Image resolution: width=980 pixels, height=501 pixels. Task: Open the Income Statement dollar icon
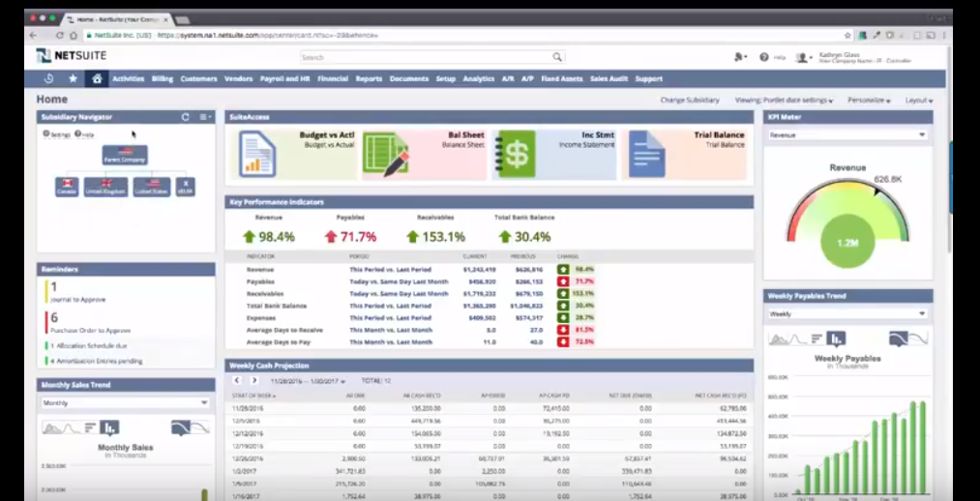click(x=514, y=154)
